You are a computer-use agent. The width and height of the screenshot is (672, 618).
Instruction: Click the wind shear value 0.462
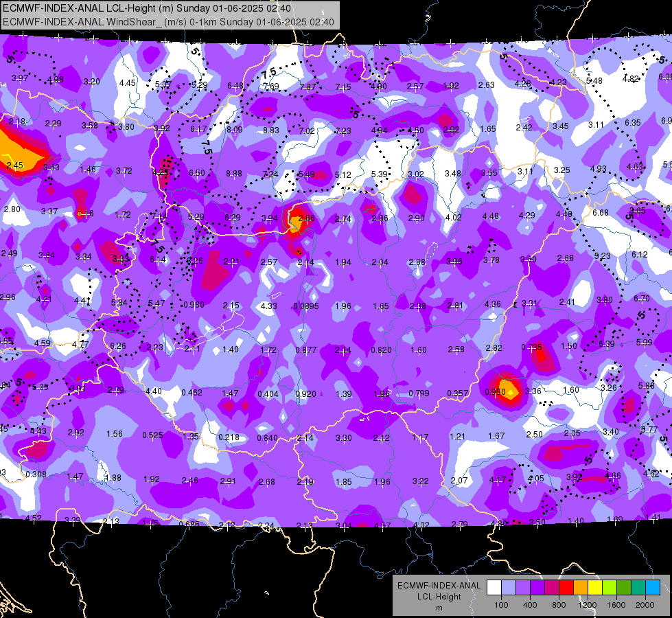pos(192,392)
